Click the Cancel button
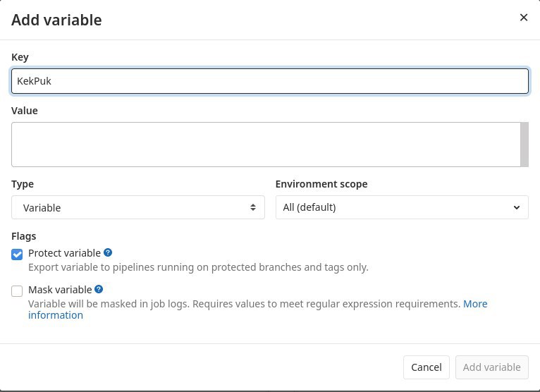 (427, 367)
